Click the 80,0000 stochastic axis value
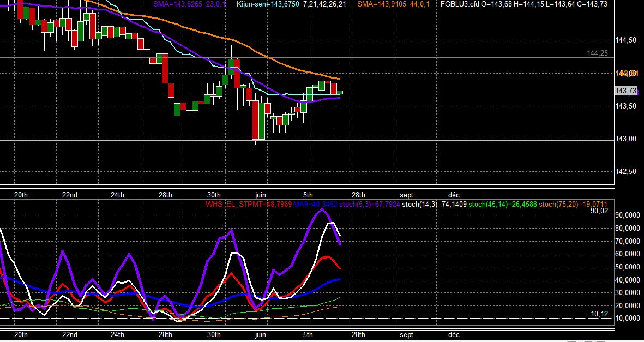Image resolution: width=644 pixels, height=342 pixels. pyautogui.click(x=627, y=229)
